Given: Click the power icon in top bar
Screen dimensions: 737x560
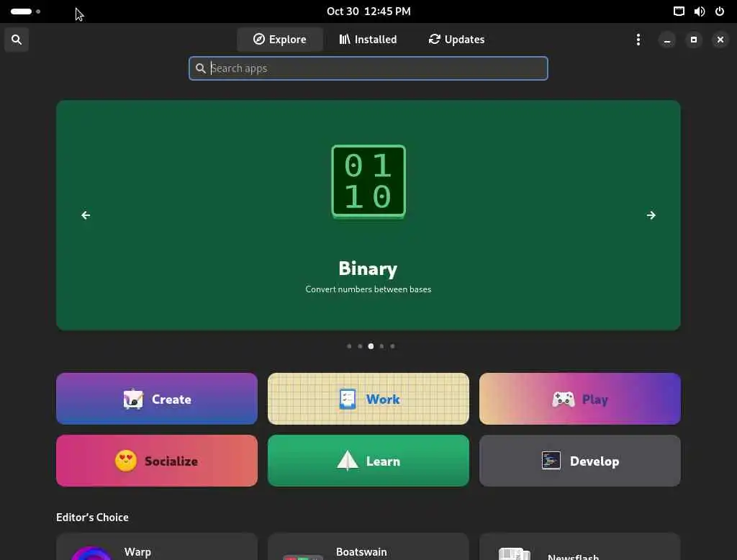Looking at the screenshot, I should coord(720,12).
